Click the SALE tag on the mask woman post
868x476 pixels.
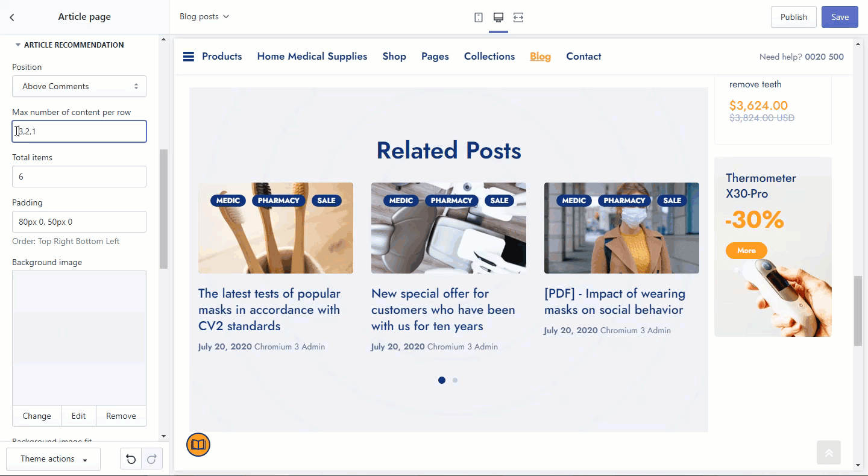click(672, 201)
